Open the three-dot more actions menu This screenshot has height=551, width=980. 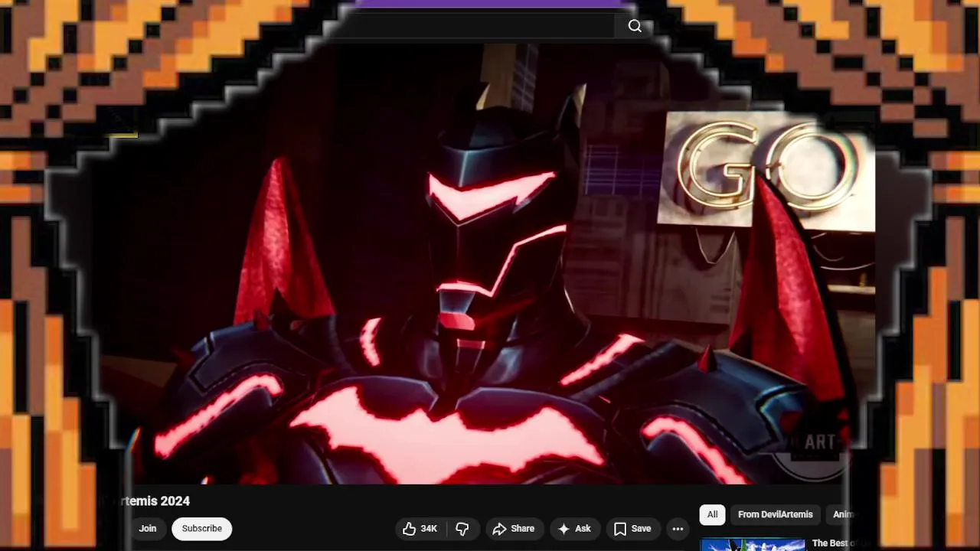(x=678, y=529)
